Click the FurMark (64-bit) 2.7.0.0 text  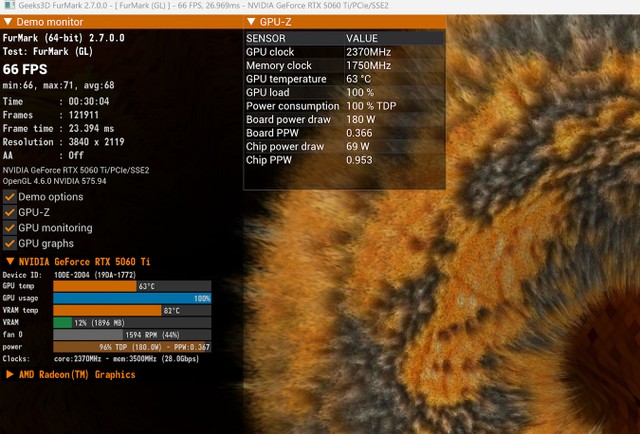(63, 38)
